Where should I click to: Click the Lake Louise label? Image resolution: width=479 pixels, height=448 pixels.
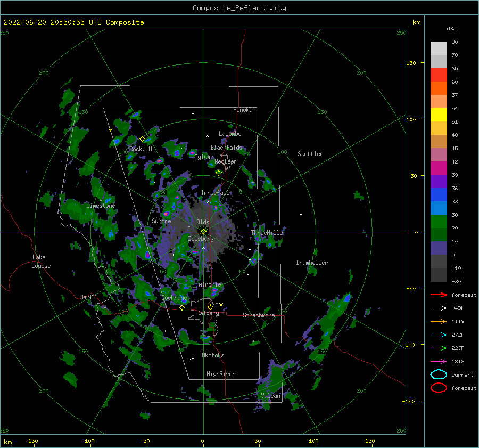[41, 262]
